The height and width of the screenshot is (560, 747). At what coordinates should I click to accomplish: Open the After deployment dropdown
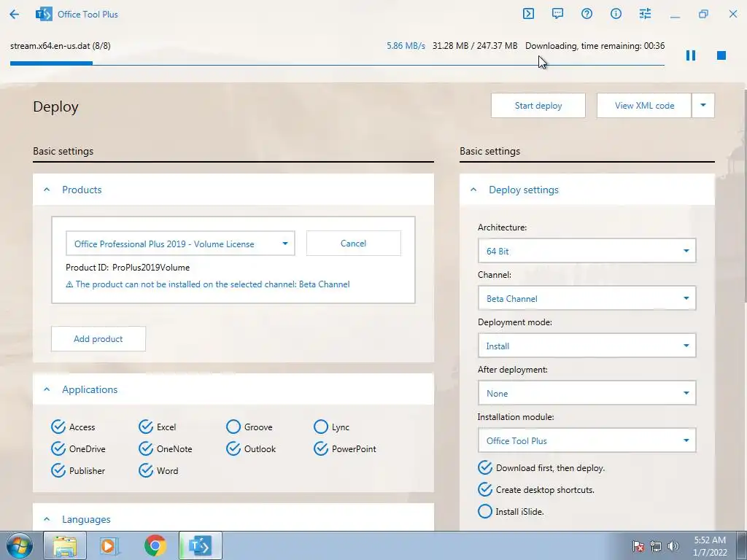[587, 393]
